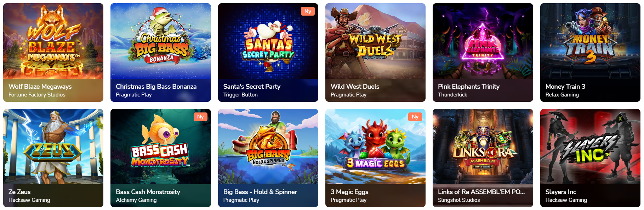Open the Santa's Secret Party game artwork
644x210 pixels.
point(268,41)
